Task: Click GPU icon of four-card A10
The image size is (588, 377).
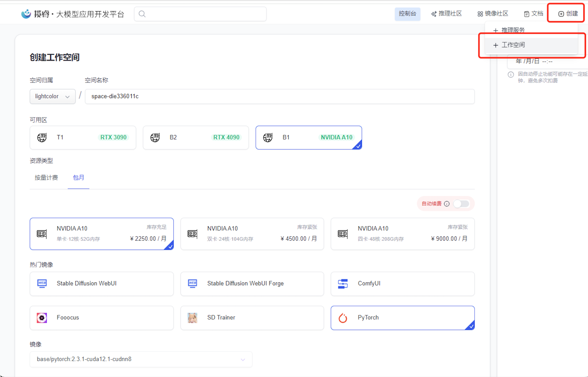Action: pos(343,234)
